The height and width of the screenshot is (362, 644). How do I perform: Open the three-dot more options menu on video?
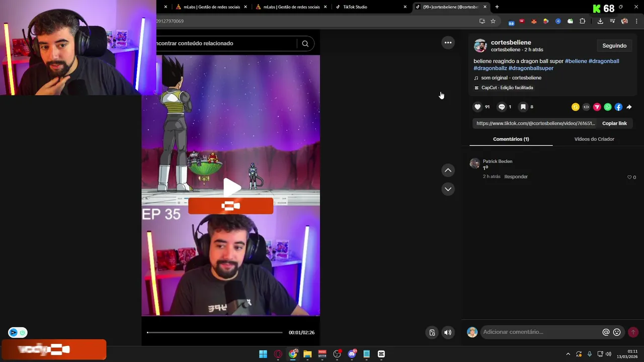pos(448,43)
